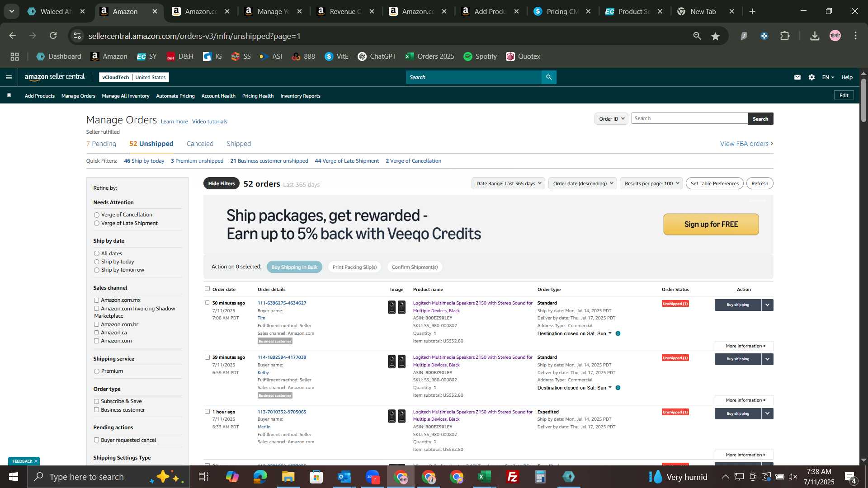Open the settings gear icon
Screen dimensions: 868x488
tap(811, 77)
